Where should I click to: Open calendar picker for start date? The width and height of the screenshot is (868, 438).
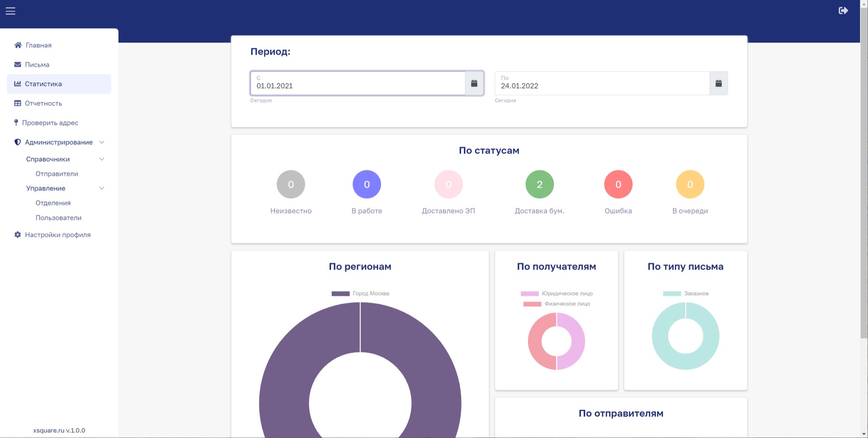[474, 83]
